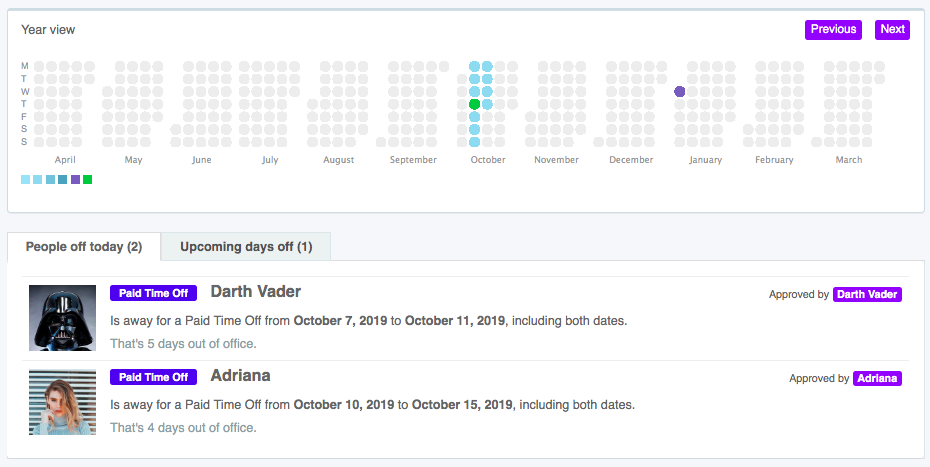Image resolution: width=930 pixels, height=467 pixels.
Task: Click the October 11, 2019 end date
Action: point(455,321)
